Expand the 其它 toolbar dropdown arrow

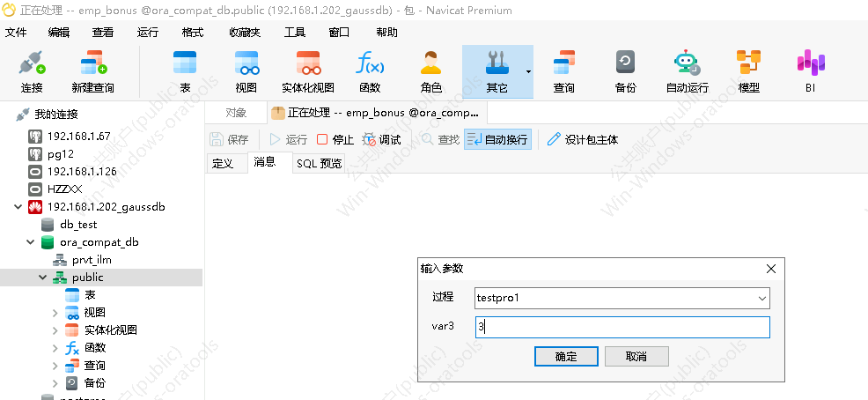(x=528, y=71)
